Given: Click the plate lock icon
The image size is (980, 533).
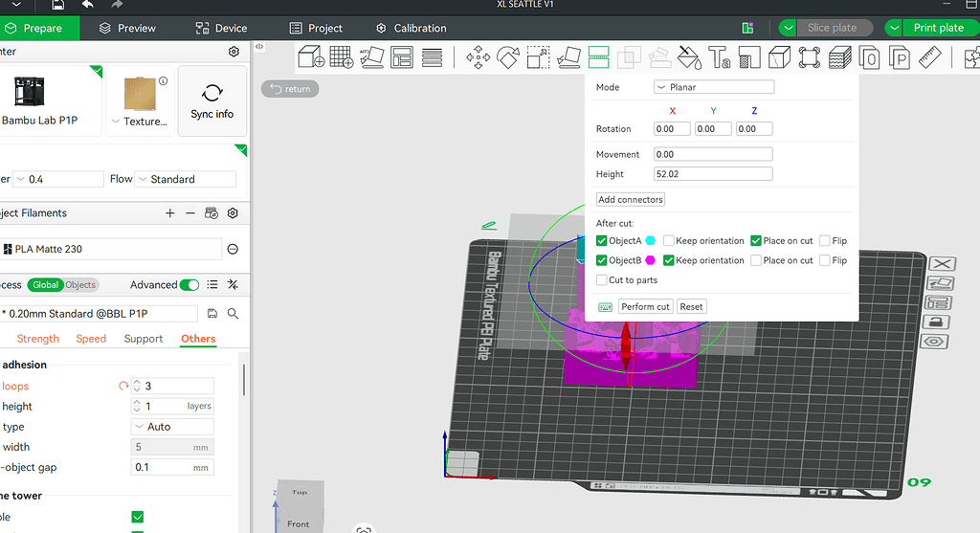Looking at the screenshot, I should tap(936, 322).
